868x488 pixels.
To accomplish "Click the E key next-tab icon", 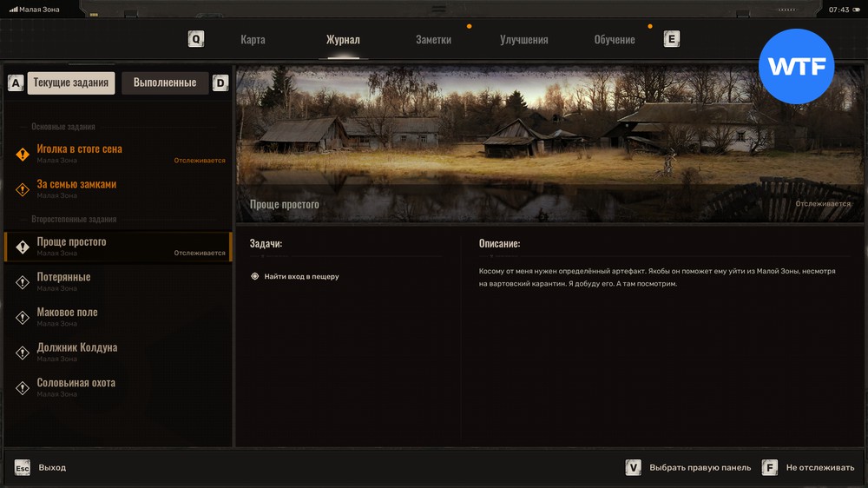I will (x=671, y=39).
